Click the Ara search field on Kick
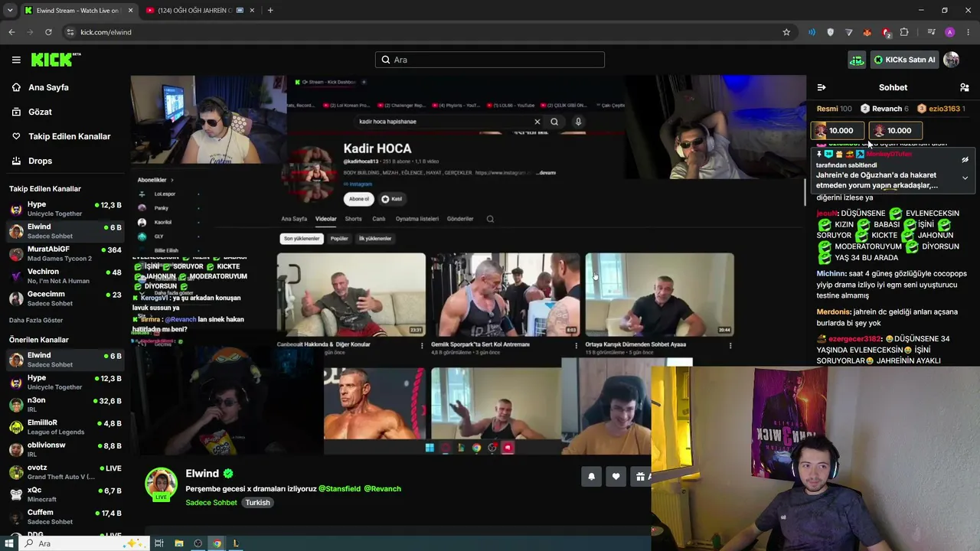Viewport: 980px width, 551px height. pos(490,60)
